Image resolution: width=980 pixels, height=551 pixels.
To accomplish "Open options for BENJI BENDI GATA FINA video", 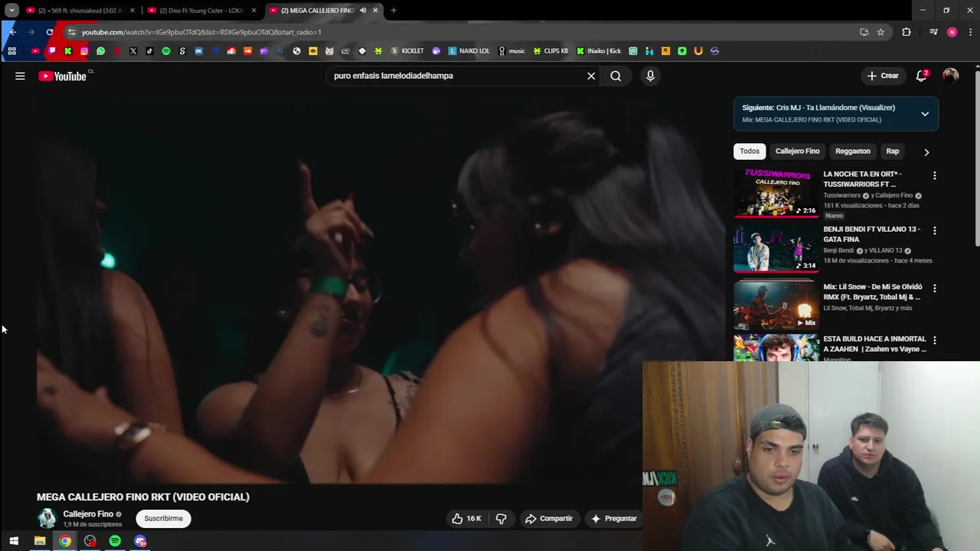I will [934, 230].
